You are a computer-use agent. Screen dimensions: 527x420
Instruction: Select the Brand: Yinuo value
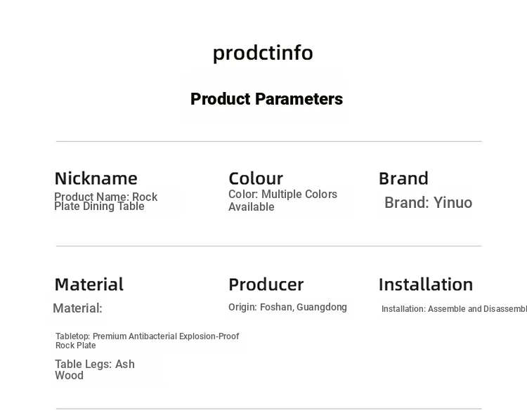click(428, 202)
